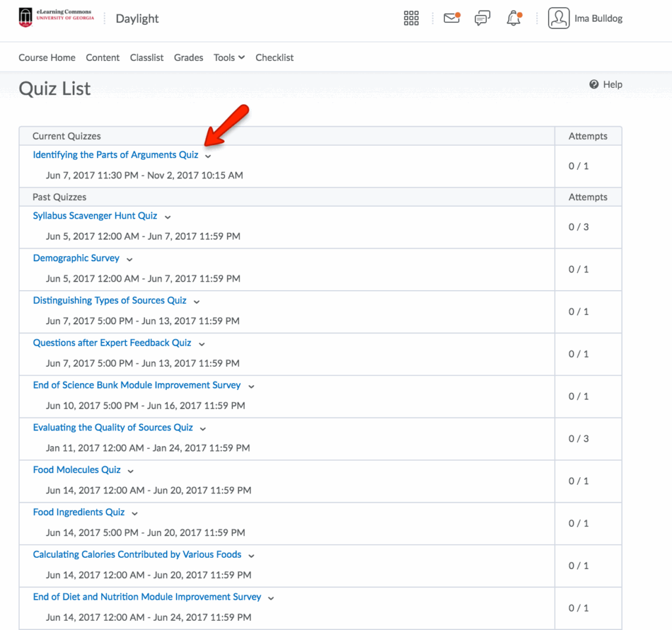Click the Daylight course title
The height and width of the screenshot is (630, 672).
pyautogui.click(x=137, y=18)
